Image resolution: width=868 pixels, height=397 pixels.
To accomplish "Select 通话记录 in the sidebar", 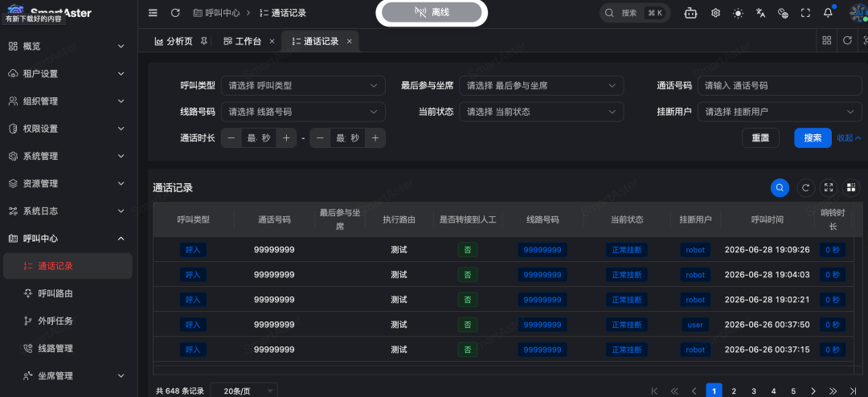I will (68, 266).
